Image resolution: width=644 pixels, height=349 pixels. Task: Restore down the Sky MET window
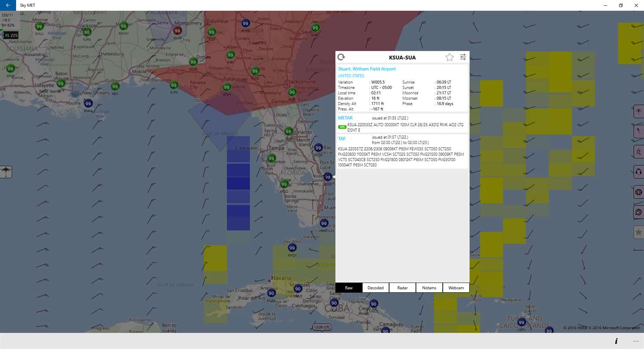coord(621,5)
